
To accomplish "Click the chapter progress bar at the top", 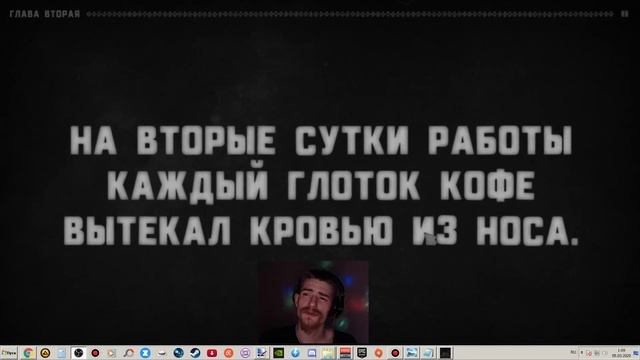I will click(x=350, y=14).
